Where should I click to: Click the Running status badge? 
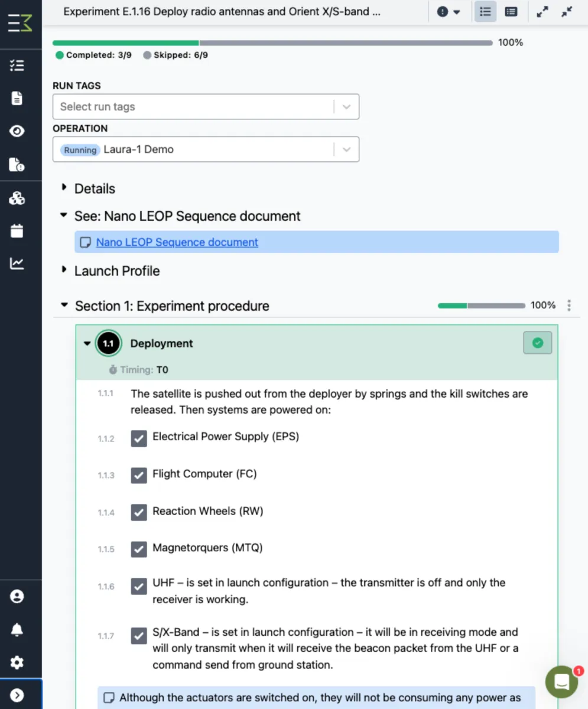[x=80, y=150]
